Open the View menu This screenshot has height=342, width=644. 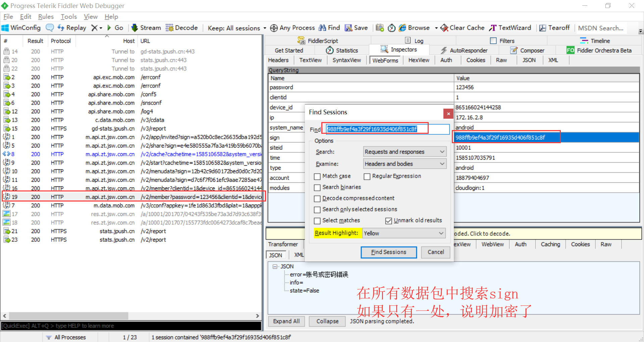click(91, 16)
